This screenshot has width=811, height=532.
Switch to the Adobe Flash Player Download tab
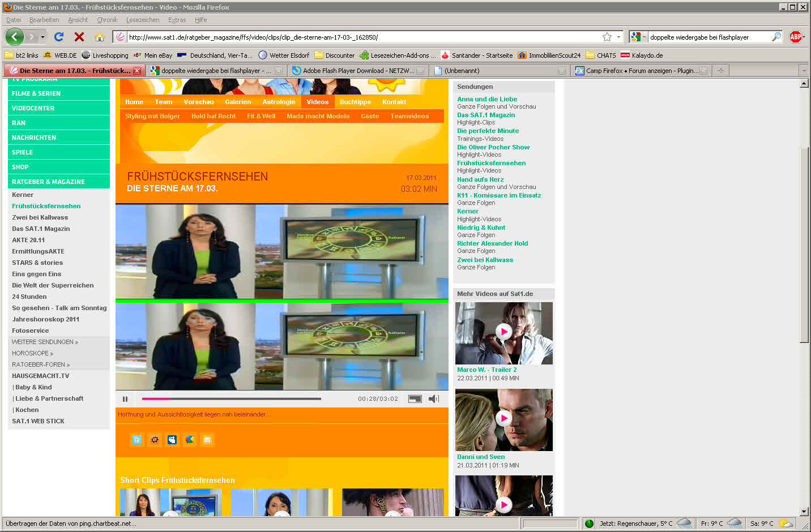coord(358,71)
